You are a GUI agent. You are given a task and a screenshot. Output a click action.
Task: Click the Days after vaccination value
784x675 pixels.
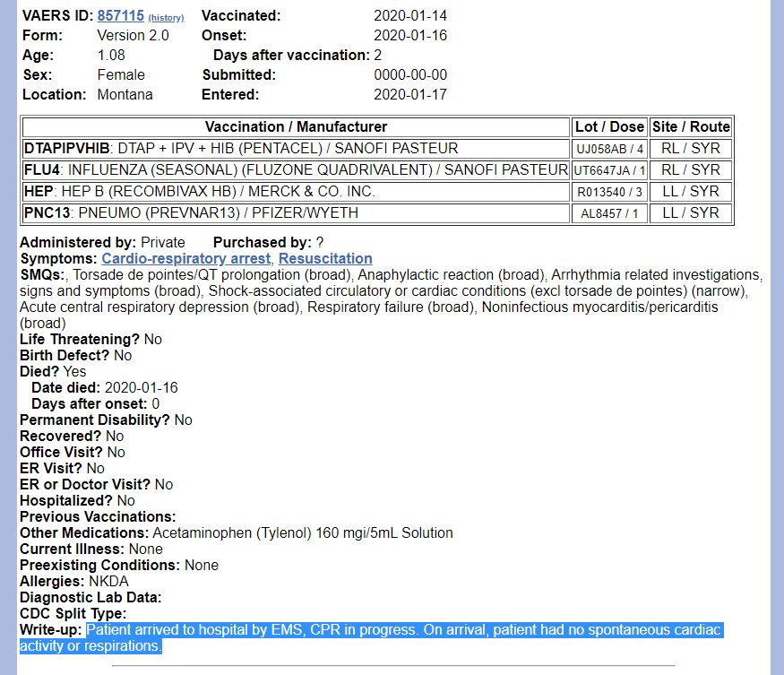pos(378,55)
